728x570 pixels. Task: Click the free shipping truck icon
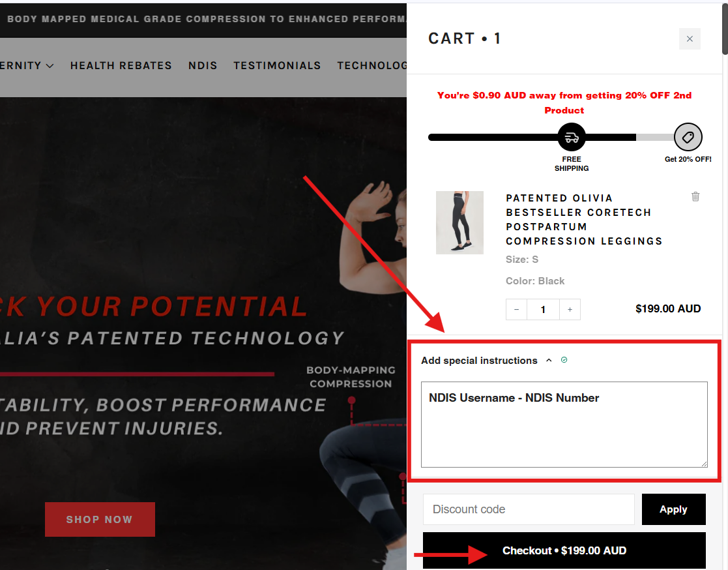(x=572, y=138)
